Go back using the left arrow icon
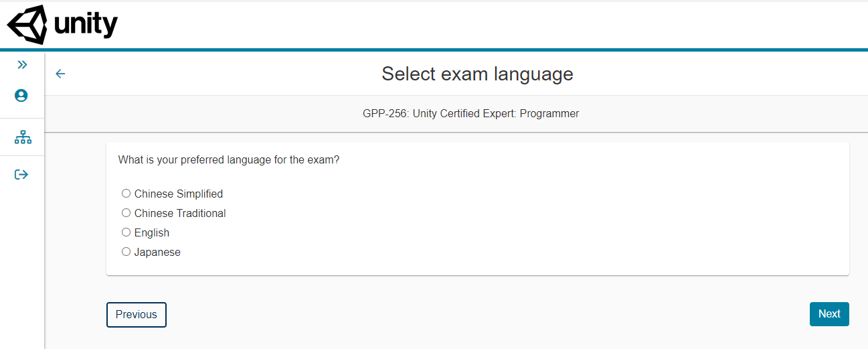Viewport: 868px width, 349px height. coord(60,74)
